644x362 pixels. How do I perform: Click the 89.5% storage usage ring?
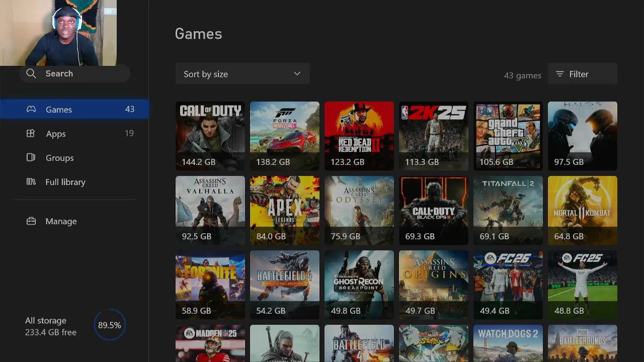click(109, 325)
